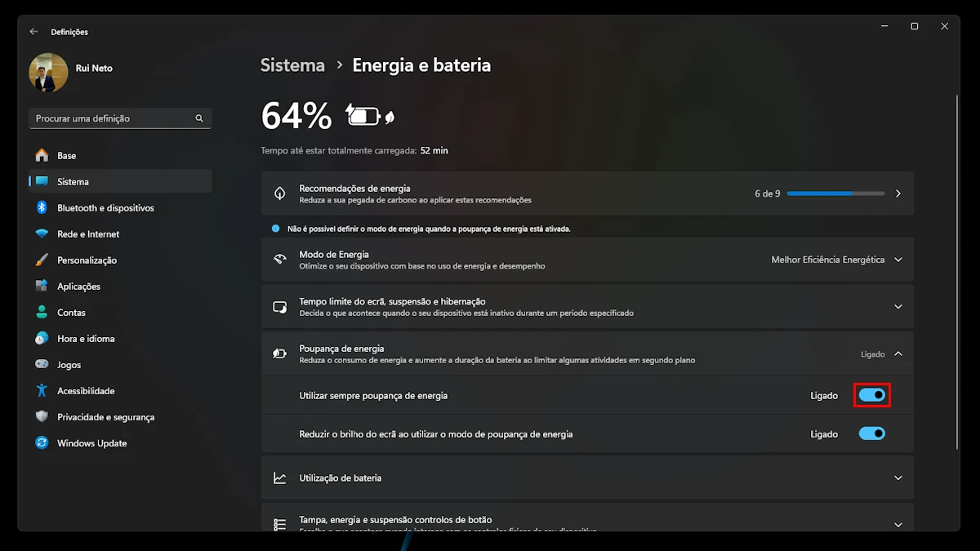
Task: Click the Procurar uma definição search box
Action: click(113, 118)
